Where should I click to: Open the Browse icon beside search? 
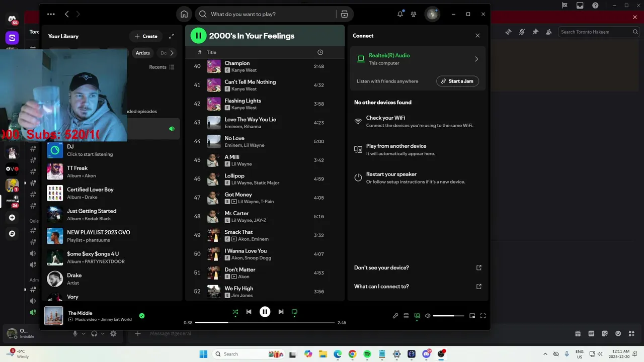(x=345, y=14)
